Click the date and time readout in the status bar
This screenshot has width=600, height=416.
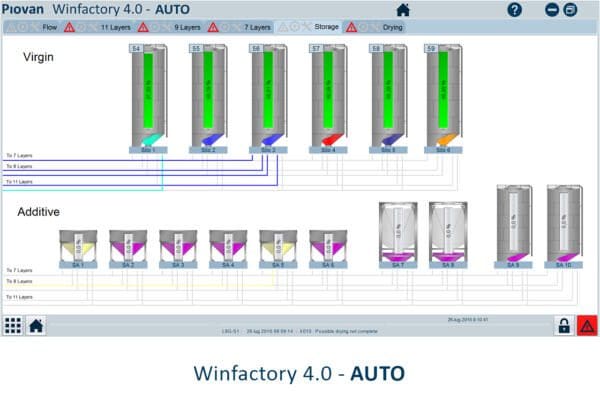468,320
